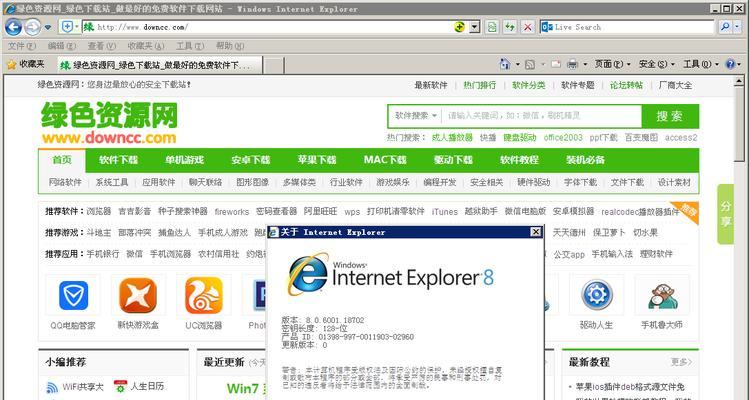Open the 工具 command bar dropdown
The height and width of the screenshot is (400, 749).
click(x=701, y=64)
